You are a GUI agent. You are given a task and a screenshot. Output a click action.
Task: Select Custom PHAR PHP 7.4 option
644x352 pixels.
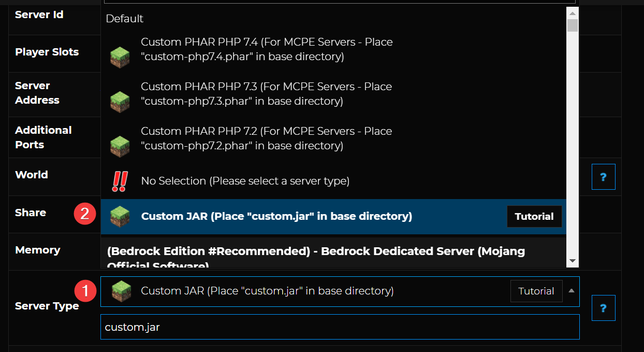(267, 49)
